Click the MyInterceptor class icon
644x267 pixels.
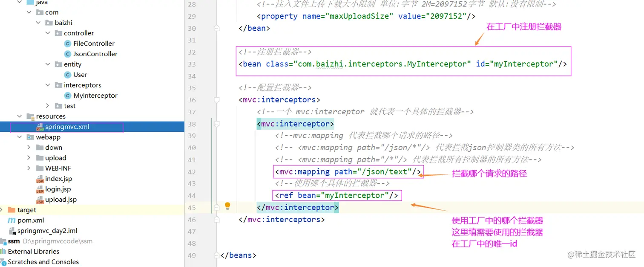point(67,96)
